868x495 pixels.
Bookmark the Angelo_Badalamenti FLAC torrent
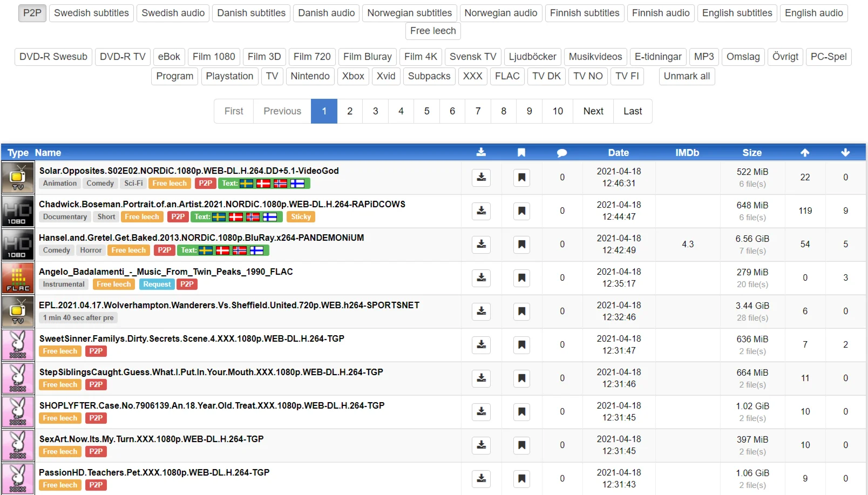click(x=521, y=278)
